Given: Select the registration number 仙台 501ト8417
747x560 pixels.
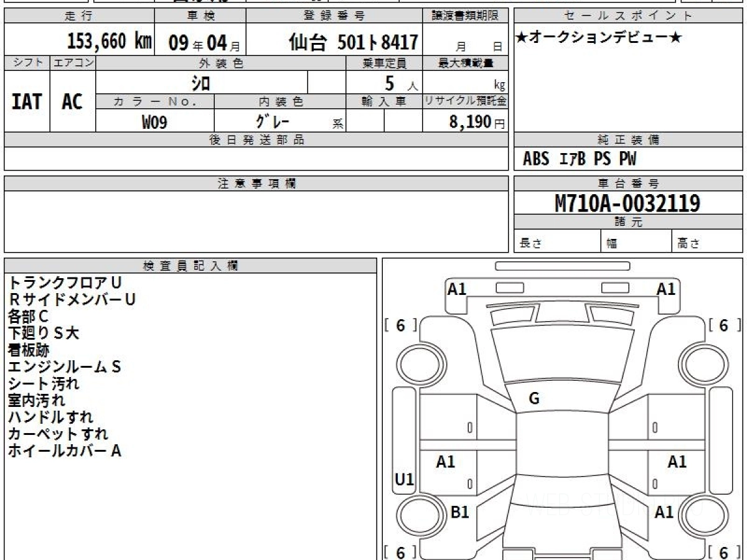Looking at the screenshot, I should point(353,42).
